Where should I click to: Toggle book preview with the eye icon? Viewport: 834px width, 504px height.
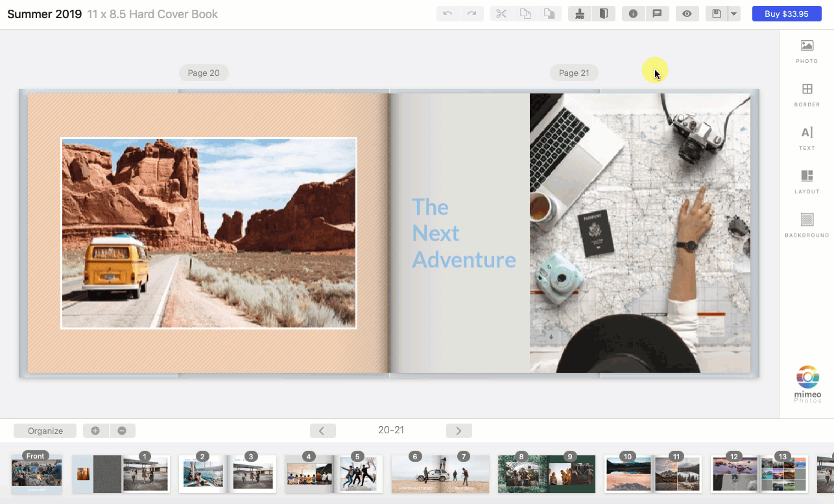coord(687,13)
